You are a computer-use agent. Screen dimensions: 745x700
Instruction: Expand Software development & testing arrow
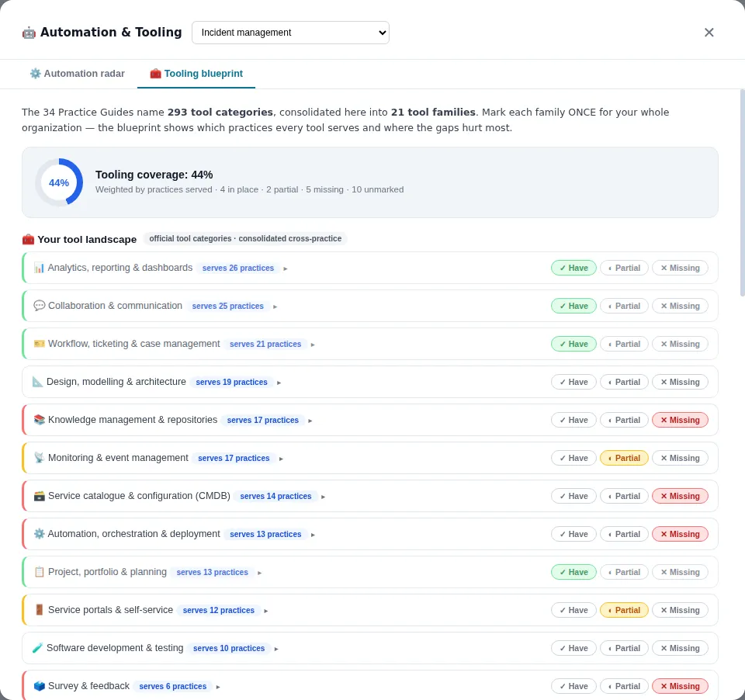276,649
